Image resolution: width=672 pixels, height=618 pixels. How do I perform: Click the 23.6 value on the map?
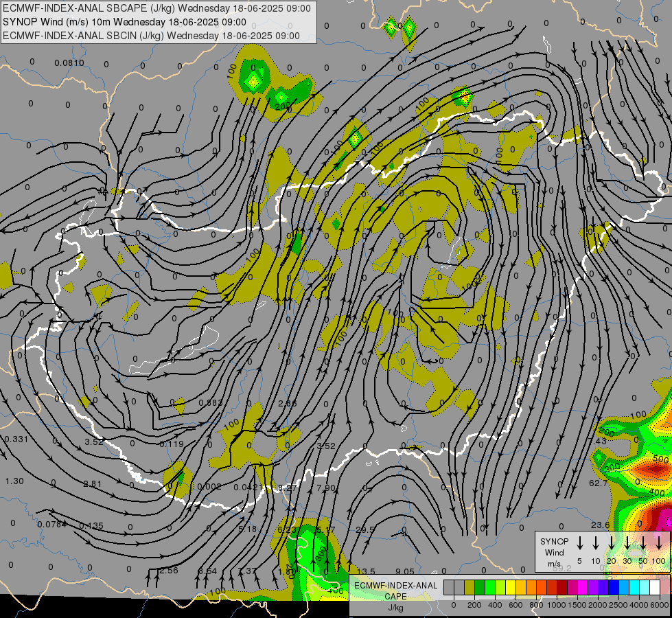point(601,525)
